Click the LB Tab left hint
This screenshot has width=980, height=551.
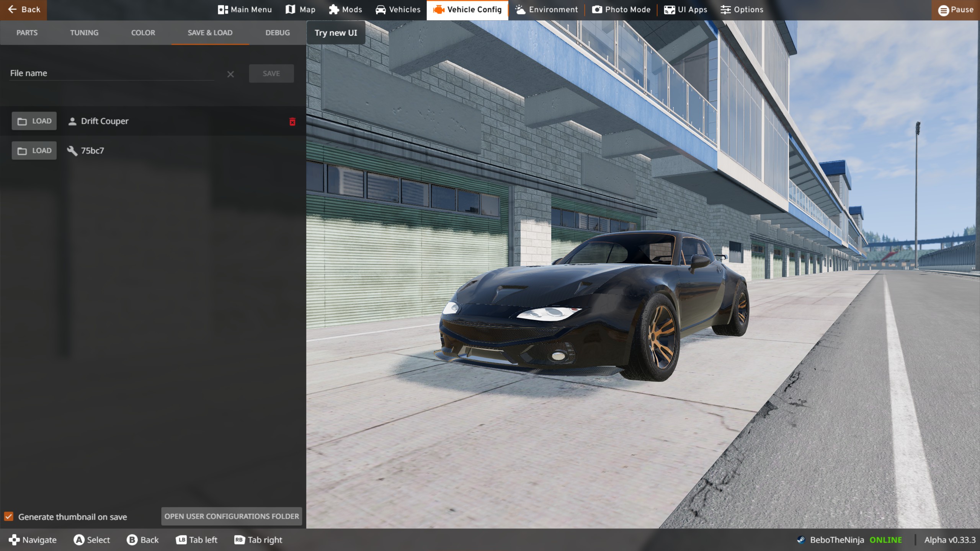pyautogui.click(x=196, y=540)
